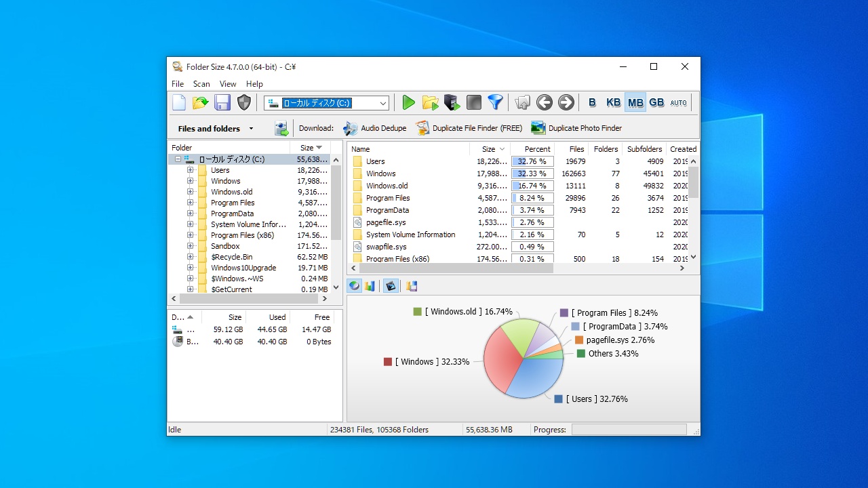Display sizes in MB
The width and height of the screenshot is (868, 488).
tap(635, 102)
